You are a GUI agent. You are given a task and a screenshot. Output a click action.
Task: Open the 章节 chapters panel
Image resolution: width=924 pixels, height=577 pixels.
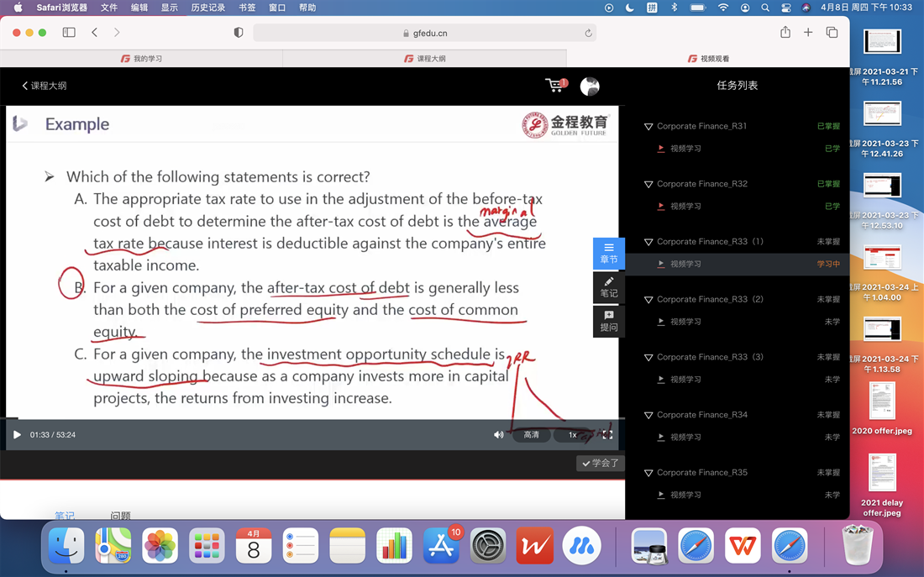(609, 254)
